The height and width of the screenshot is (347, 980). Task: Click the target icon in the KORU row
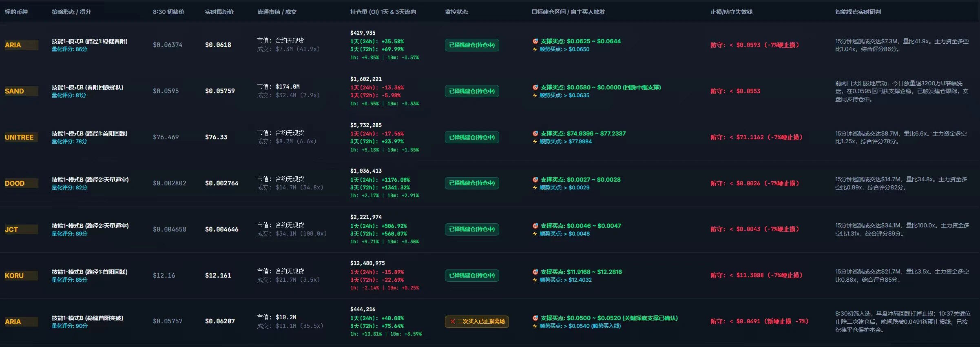[x=535, y=272]
